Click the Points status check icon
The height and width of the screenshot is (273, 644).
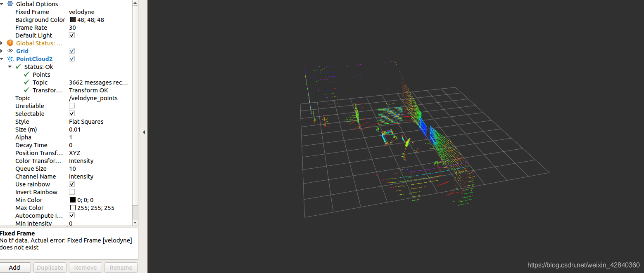coord(26,74)
